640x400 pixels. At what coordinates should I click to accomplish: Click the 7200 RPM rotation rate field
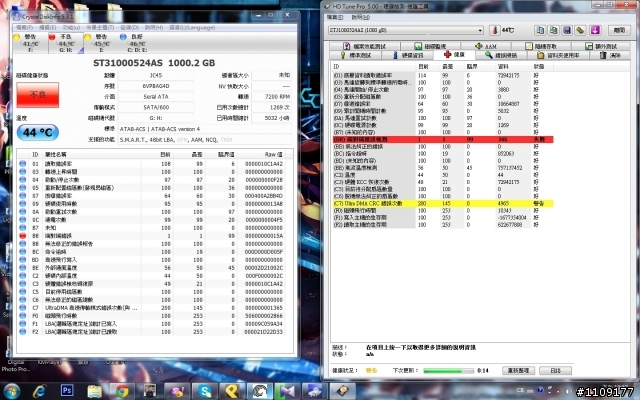tap(271, 97)
